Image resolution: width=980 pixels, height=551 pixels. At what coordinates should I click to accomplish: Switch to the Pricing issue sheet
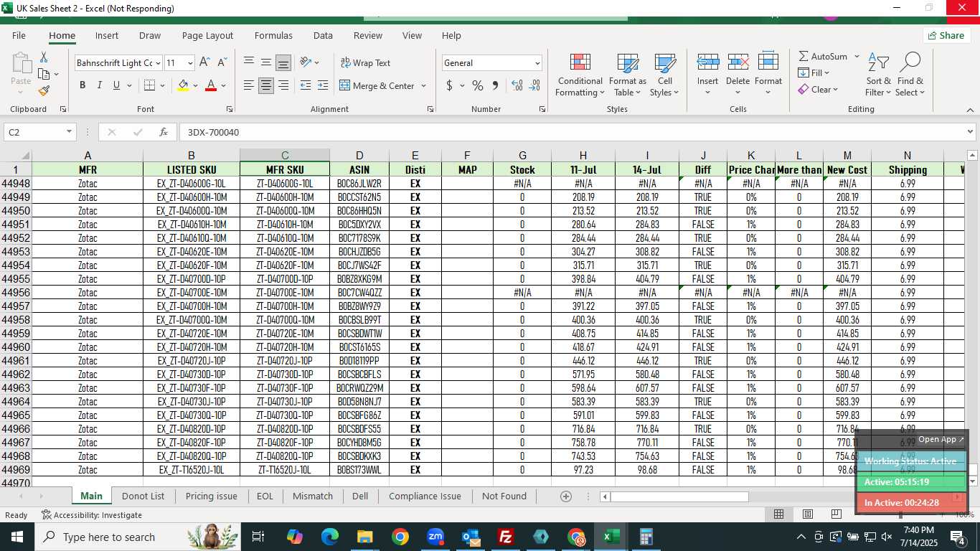click(211, 496)
